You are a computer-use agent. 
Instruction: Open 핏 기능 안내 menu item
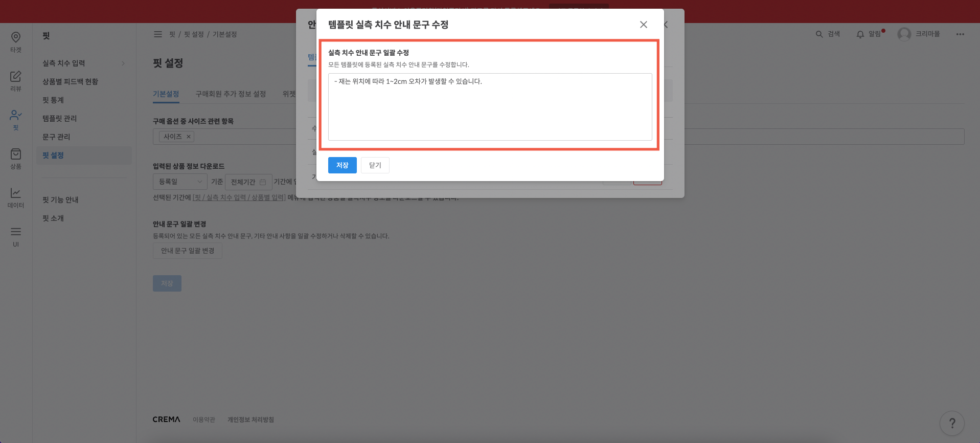(60, 200)
